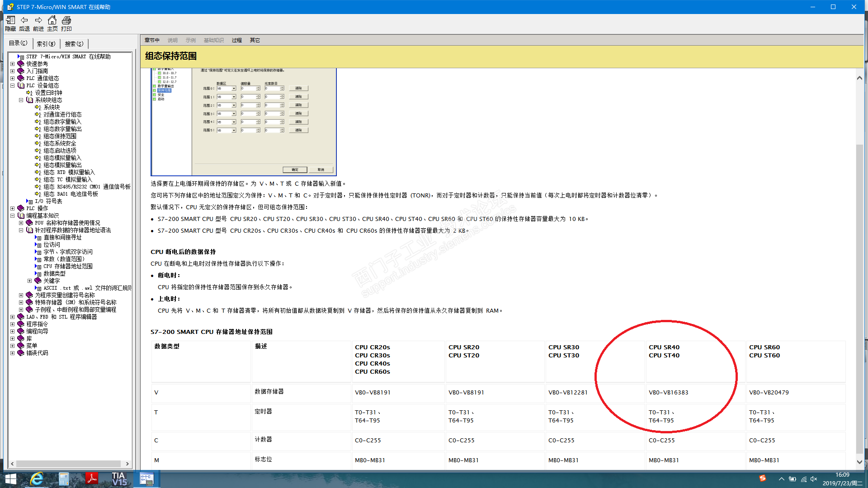
Task: Collapse the 系统块组态 tree node
Action: [21, 100]
